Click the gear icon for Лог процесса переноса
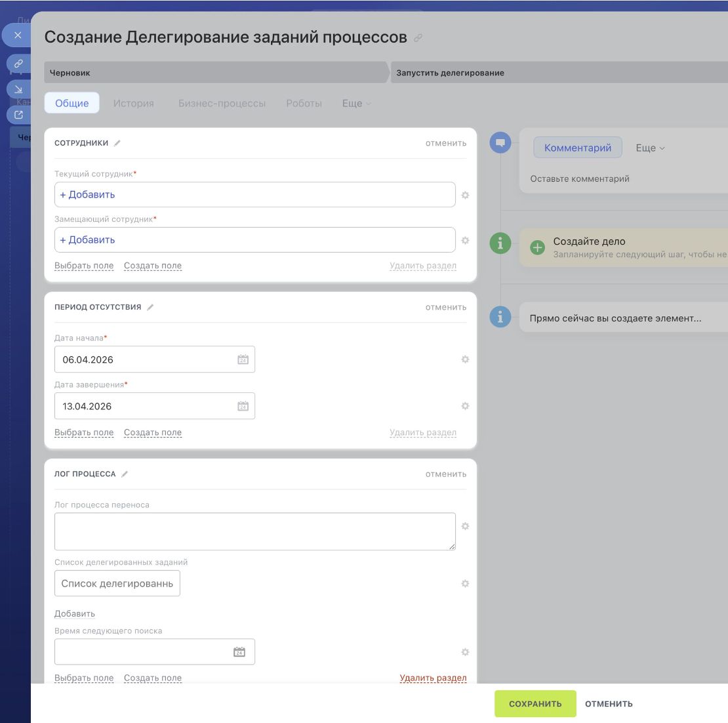 coord(465,526)
